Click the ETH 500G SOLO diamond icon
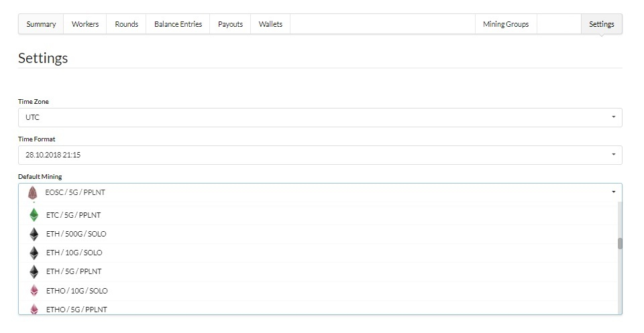 [x=34, y=234]
